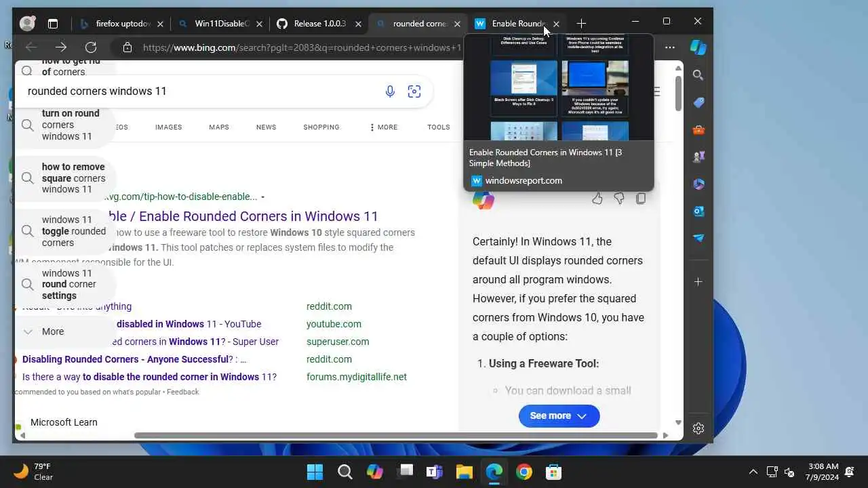
Task: Show hidden system tray icons
Action: click(753, 472)
